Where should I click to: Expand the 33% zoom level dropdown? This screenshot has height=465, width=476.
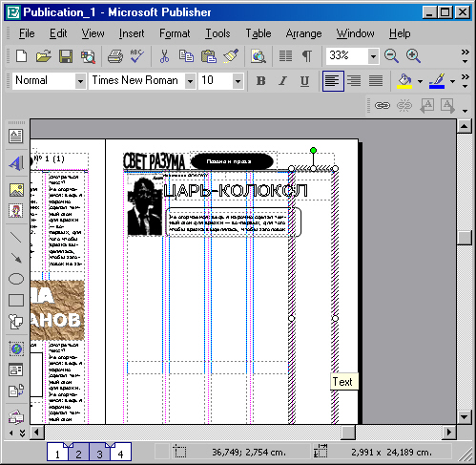[x=373, y=56]
